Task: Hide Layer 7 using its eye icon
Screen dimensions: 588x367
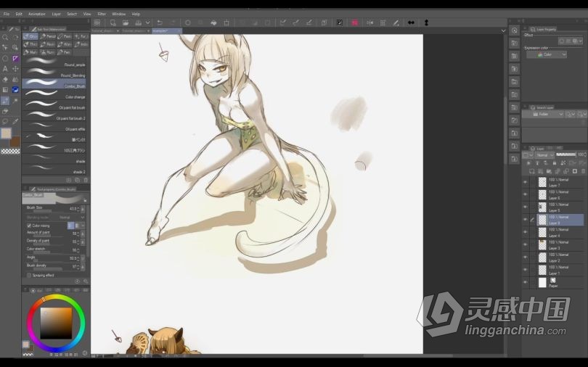Action: tap(525, 182)
